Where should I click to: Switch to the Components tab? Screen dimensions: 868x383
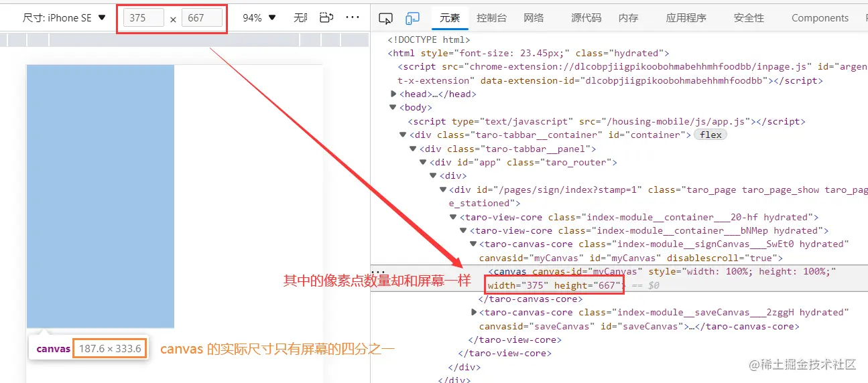click(x=820, y=18)
